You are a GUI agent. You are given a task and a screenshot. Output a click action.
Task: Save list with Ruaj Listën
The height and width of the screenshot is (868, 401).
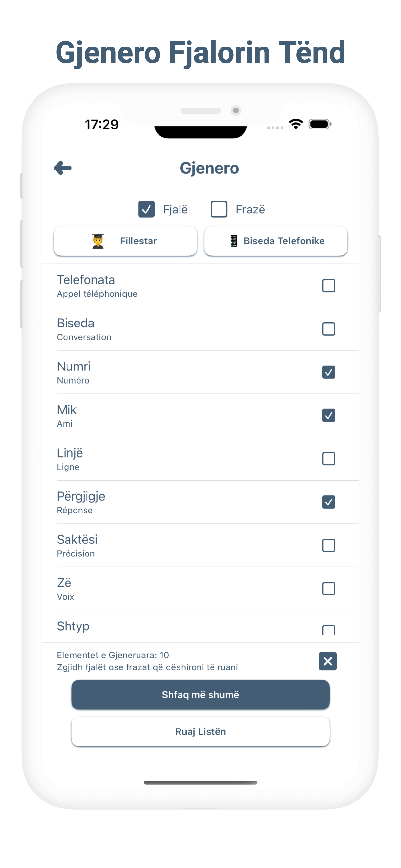click(200, 731)
